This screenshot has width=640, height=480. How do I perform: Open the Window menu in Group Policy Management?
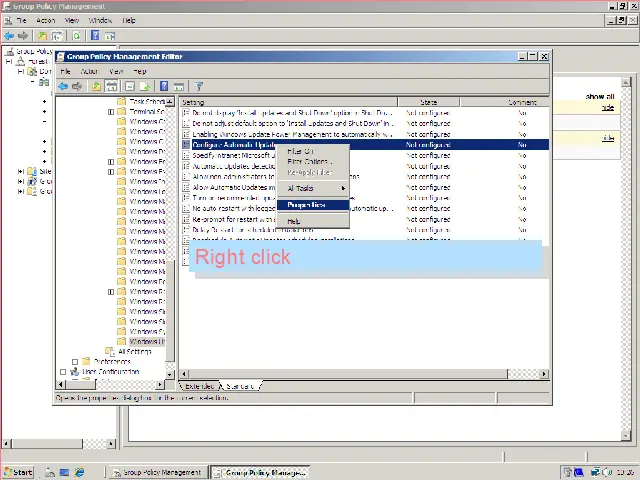pyautogui.click(x=100, y=20)
